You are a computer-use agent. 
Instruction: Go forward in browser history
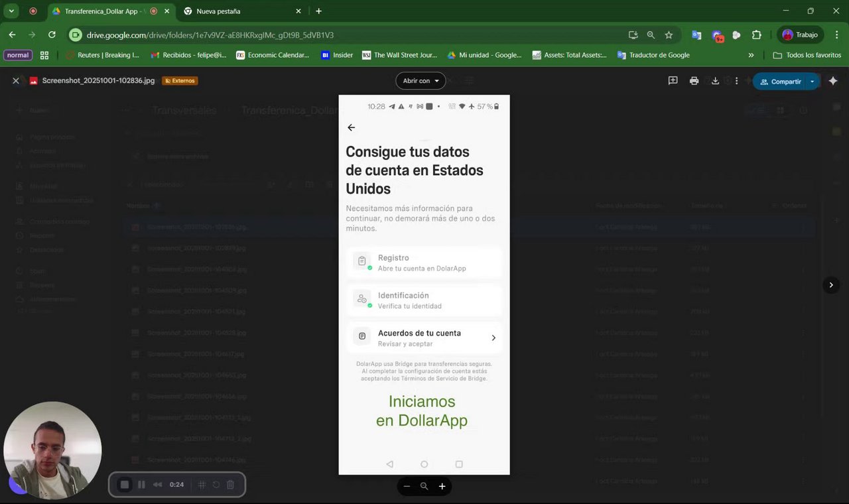tap(32, 34)
